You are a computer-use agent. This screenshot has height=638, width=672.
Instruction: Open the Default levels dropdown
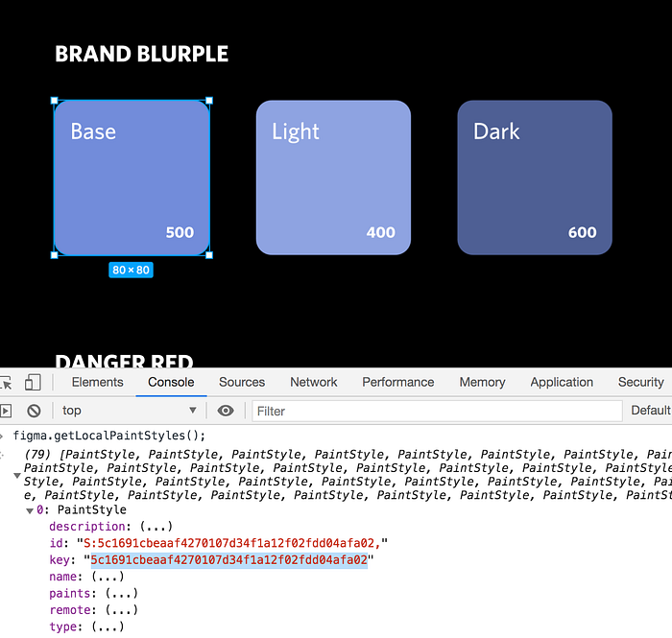coord(651,411)
